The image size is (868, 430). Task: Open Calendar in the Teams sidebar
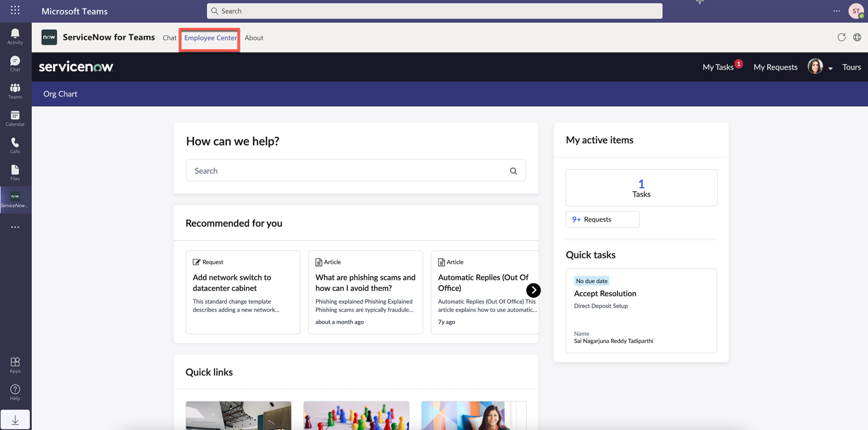tap(15, 119)
